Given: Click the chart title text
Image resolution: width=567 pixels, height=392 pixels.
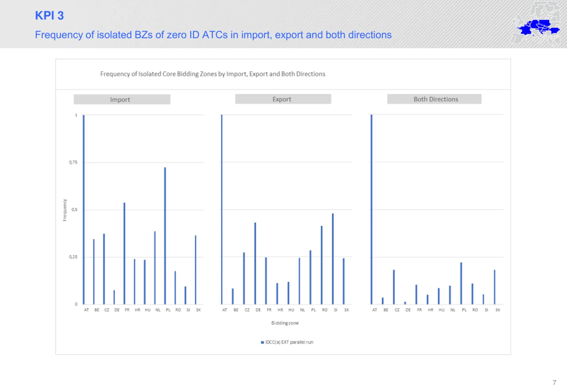Looking at the screenshot, I should click(x=212, y=74).
